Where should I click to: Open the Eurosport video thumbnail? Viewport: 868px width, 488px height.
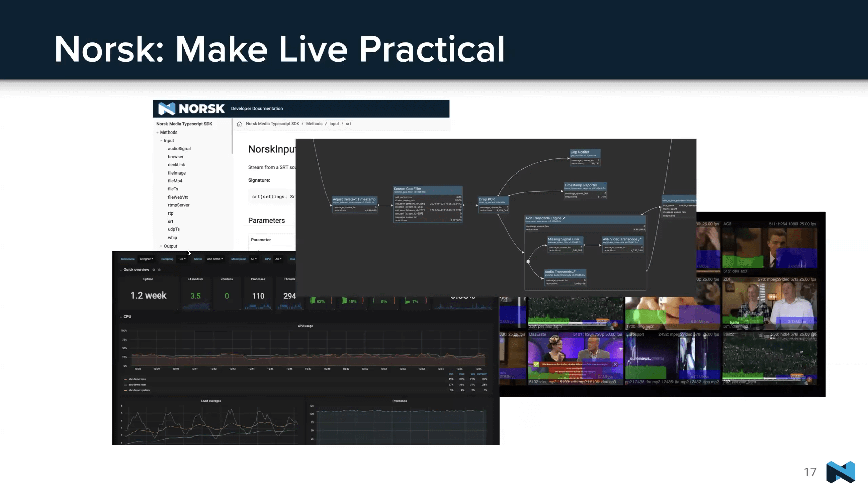pos(672,358)
